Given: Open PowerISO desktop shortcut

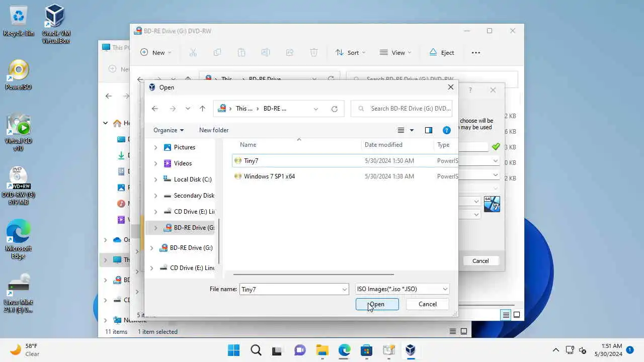Looking at the screenshot, I should [x=19, y=75].
